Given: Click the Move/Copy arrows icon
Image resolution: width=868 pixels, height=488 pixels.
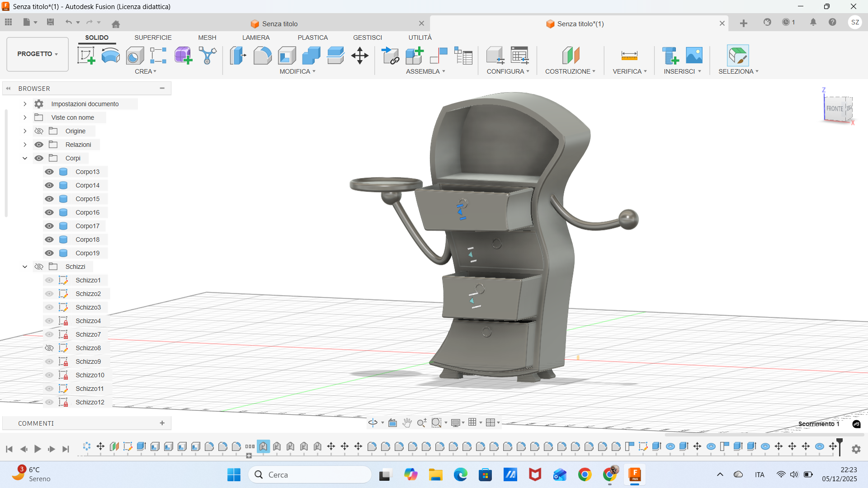Looking at the screenshot, I should (x=360, y=56).
